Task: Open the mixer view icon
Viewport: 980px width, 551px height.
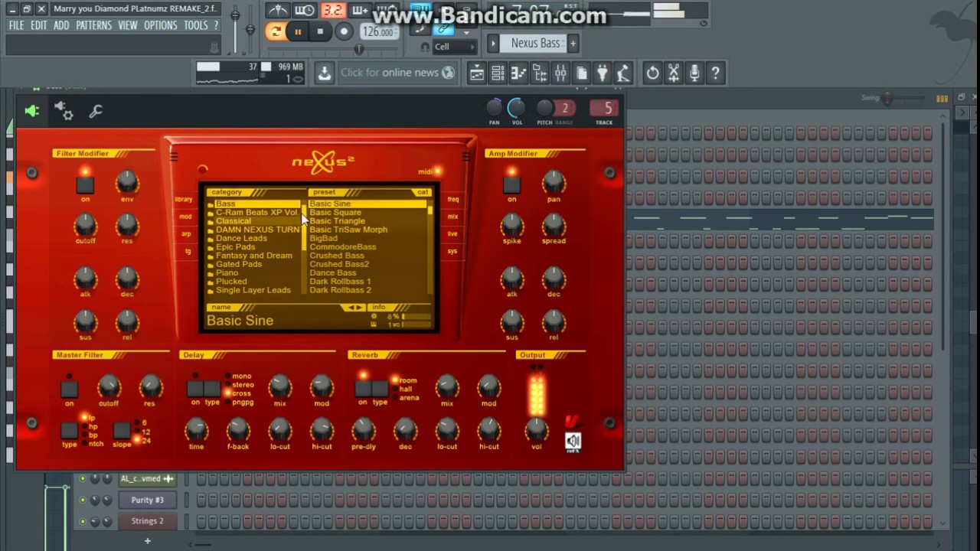Action: (x=560, y=73)
